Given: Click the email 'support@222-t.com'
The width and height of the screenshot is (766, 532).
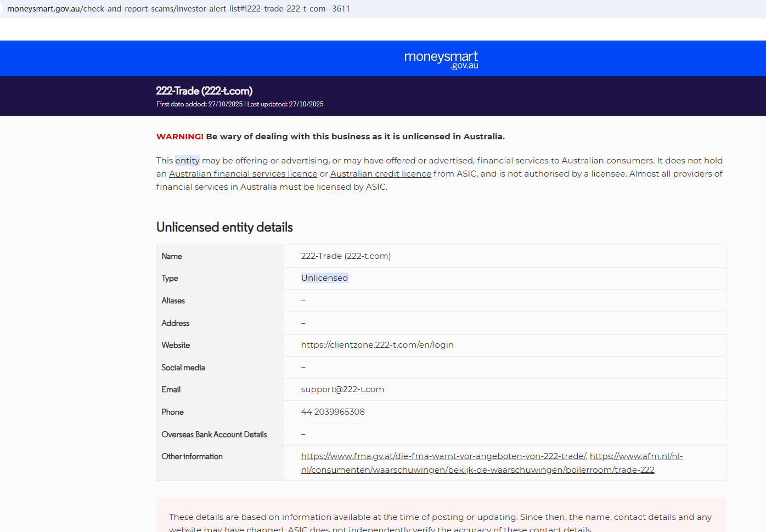Looking at the screenshot, I should pyautogui.click(x=342, y=389).
